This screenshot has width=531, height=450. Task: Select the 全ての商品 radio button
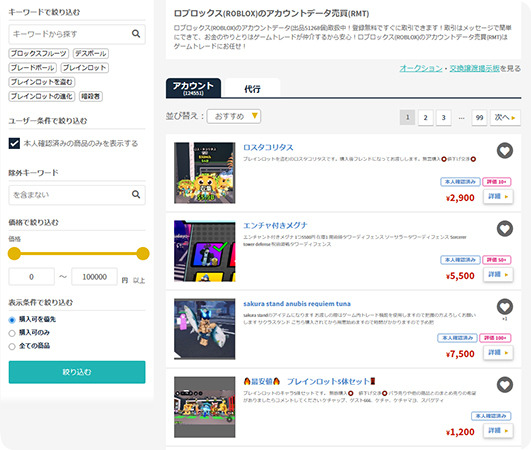pyautogui.click(x=12, y=346)
